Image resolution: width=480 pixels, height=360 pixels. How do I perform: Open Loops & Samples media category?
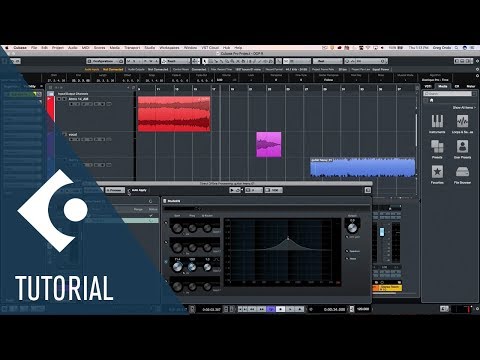462,123
